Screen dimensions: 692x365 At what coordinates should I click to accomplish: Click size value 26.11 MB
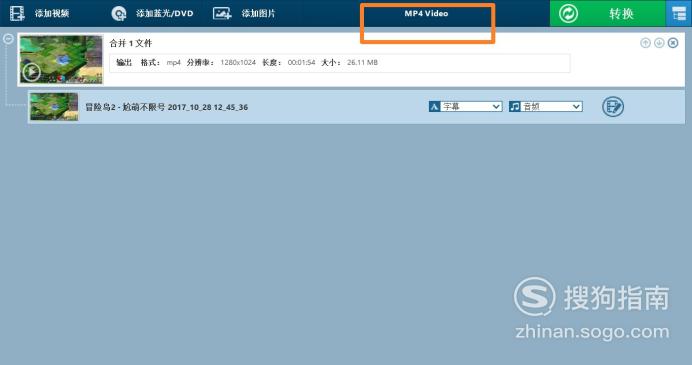point(362,63)
